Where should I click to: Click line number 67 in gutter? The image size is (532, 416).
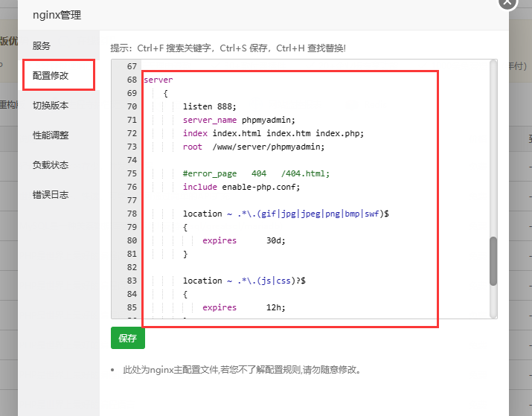click(x=132, y=66)
